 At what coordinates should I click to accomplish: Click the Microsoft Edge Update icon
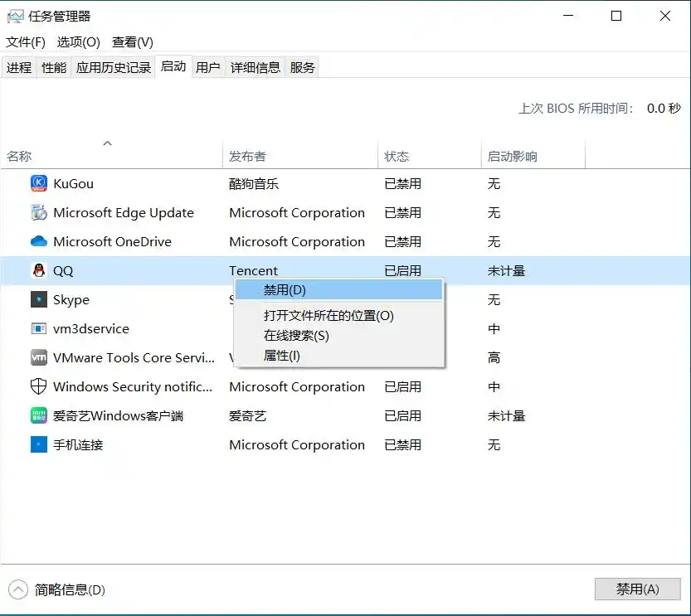click(x=38, y=212)
